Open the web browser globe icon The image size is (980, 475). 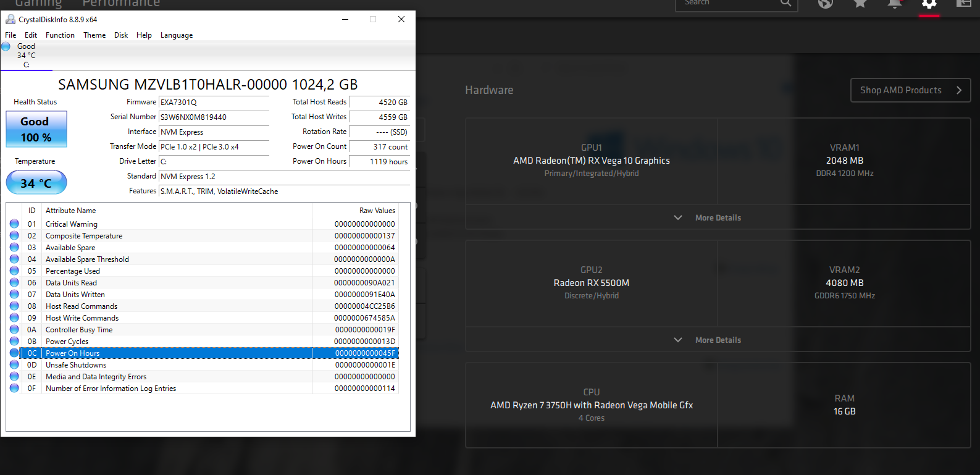point(826,4)
